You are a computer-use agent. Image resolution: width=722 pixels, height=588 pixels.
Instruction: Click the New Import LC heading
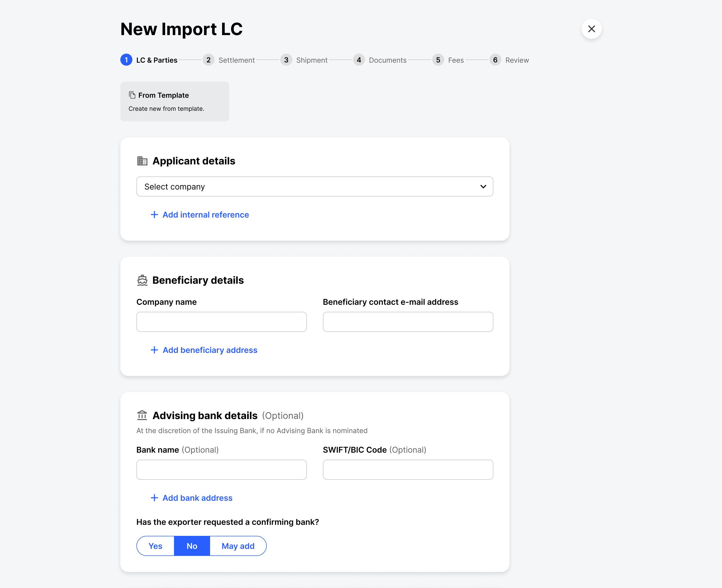click(182, 29)
